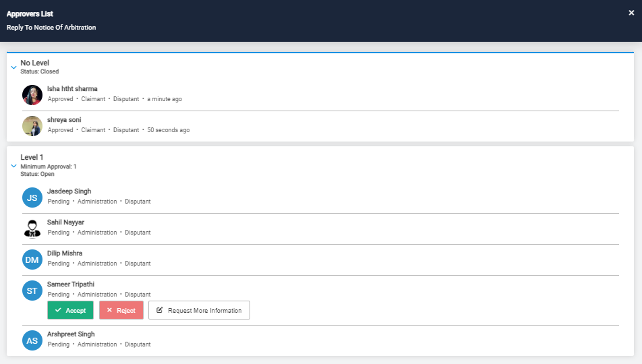Screen dimensions: 642x364
Task: Close the Approvers List dialog
Action: [x=631, y=13]
